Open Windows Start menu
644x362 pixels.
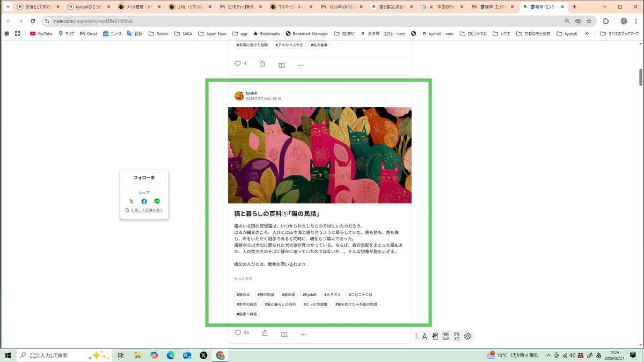click(8, 355)
